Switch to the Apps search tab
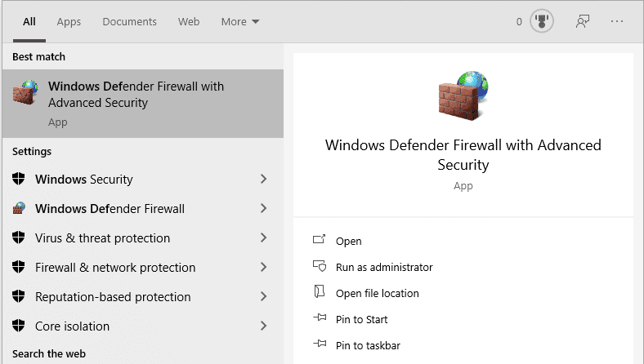Image resolution: width=644 pixels, height=364 pixels. [69, 22]
